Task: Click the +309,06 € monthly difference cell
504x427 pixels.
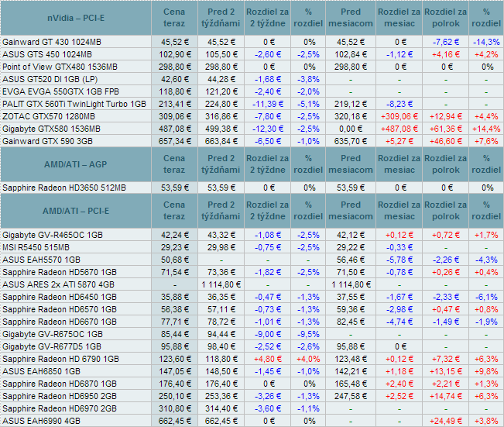Action: tap(399, 116)
